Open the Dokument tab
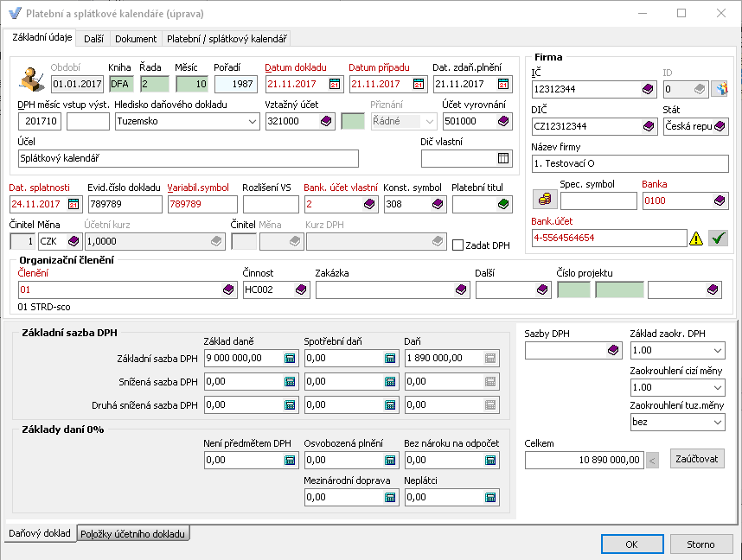Image resolution: width=742 pixels, height=560 pixels. click(x=136, y=39)
